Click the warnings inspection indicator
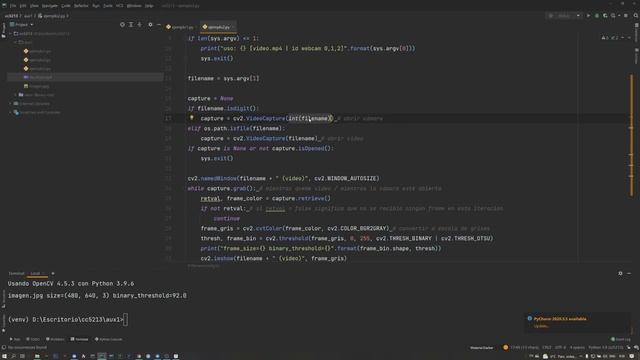 [610, 38]
